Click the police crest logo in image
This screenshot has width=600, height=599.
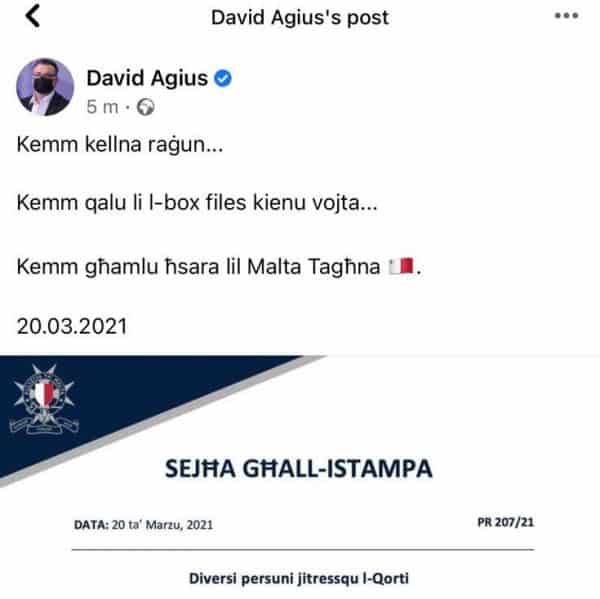click(44, 399)
